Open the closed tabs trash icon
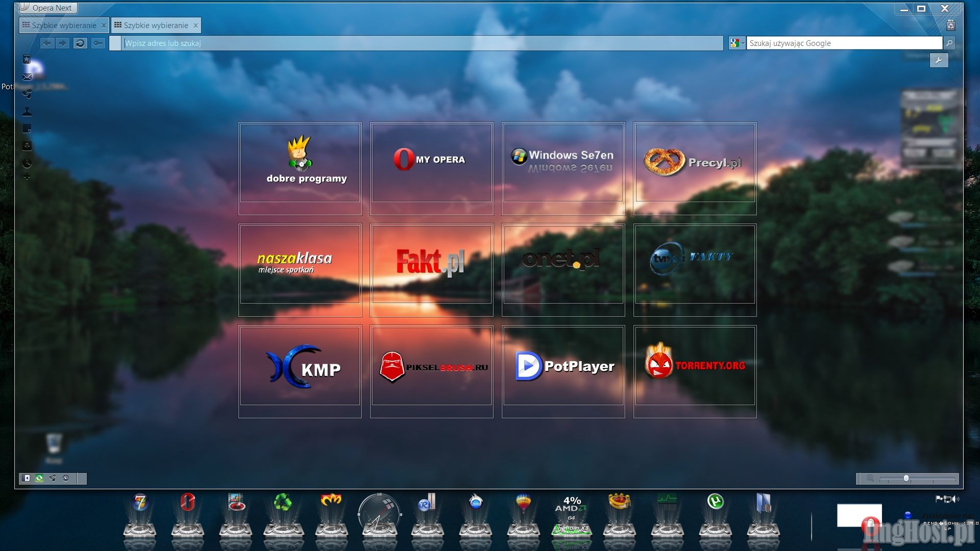Viewport: 980px width, 551px height. [950, 26]
